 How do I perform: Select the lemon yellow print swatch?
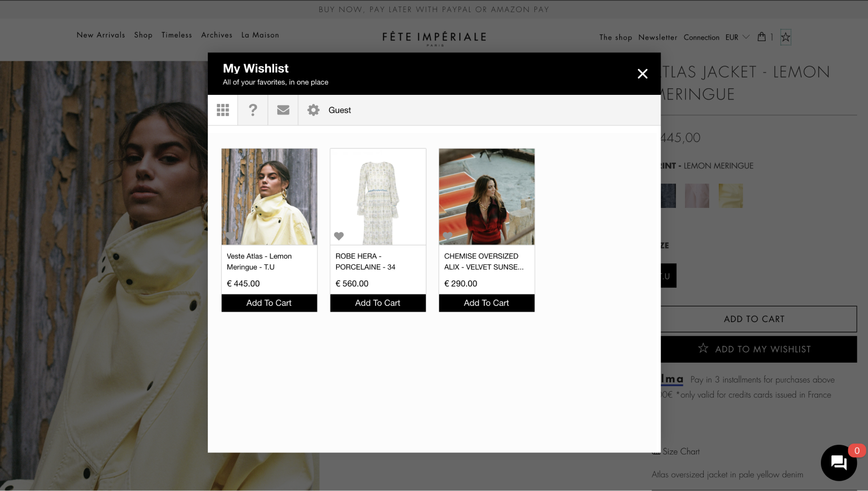(731, 196)
